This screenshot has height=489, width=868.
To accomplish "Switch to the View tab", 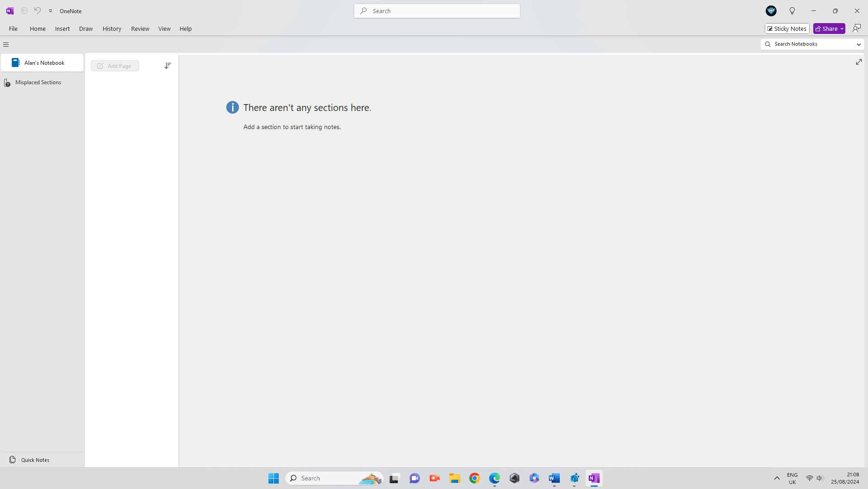I will coord(164,29).
